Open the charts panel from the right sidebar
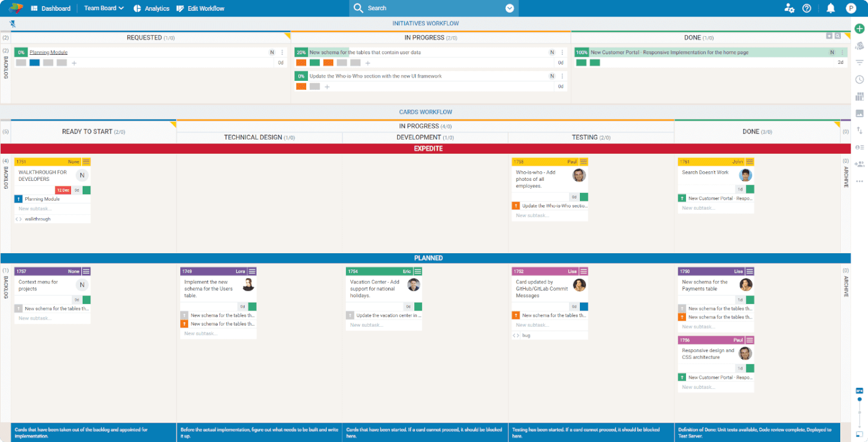Screen dimensions: 868x442 coord(859,96)
